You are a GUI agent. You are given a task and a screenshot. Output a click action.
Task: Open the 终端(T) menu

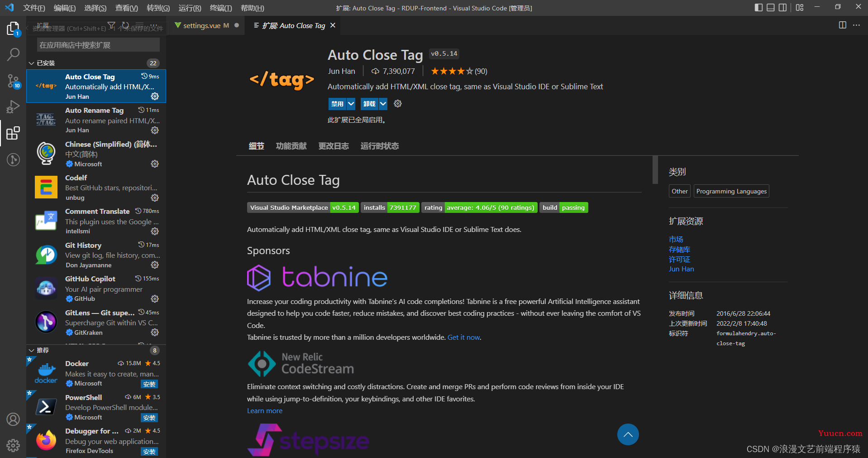coord(221,8)
